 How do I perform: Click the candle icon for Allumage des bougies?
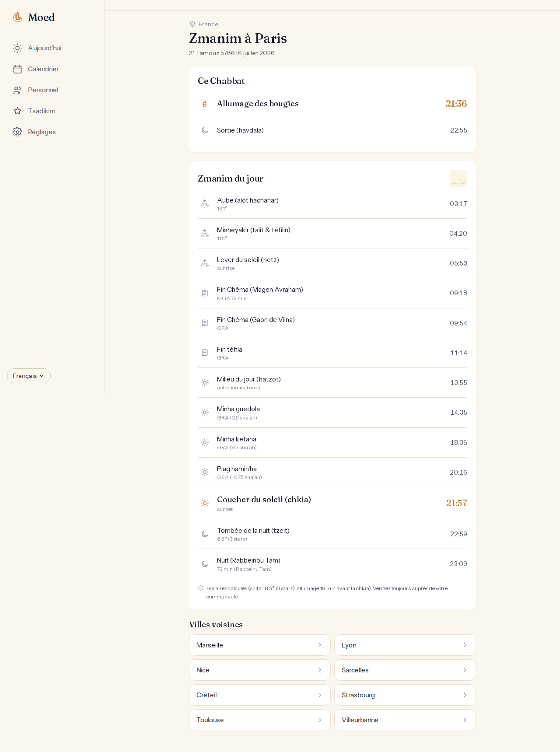click(205, 104)
